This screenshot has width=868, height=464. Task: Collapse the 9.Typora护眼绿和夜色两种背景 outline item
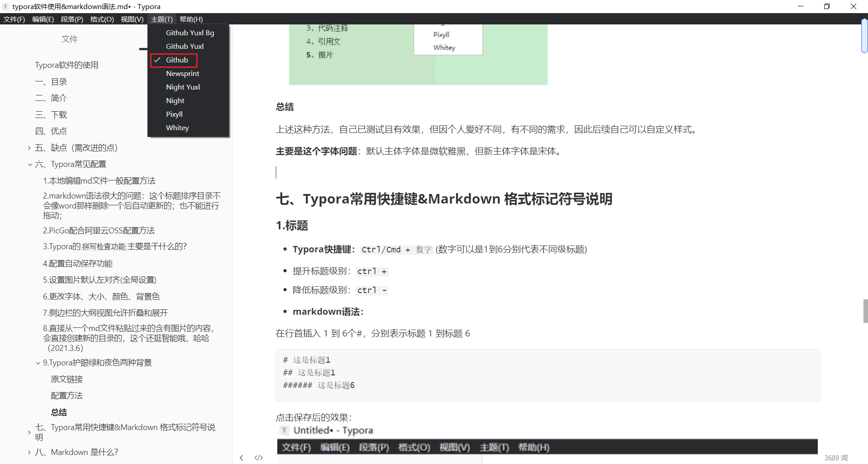click(38, 363)
